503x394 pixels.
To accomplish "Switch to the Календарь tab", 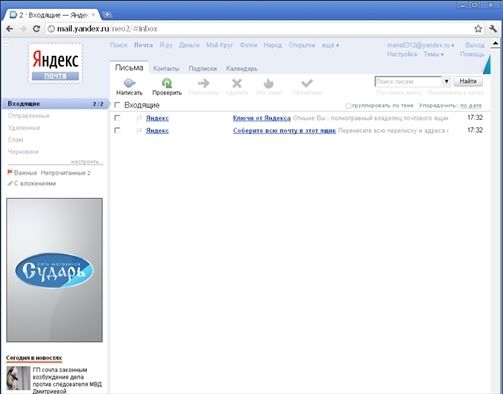I will coord(242,69).
